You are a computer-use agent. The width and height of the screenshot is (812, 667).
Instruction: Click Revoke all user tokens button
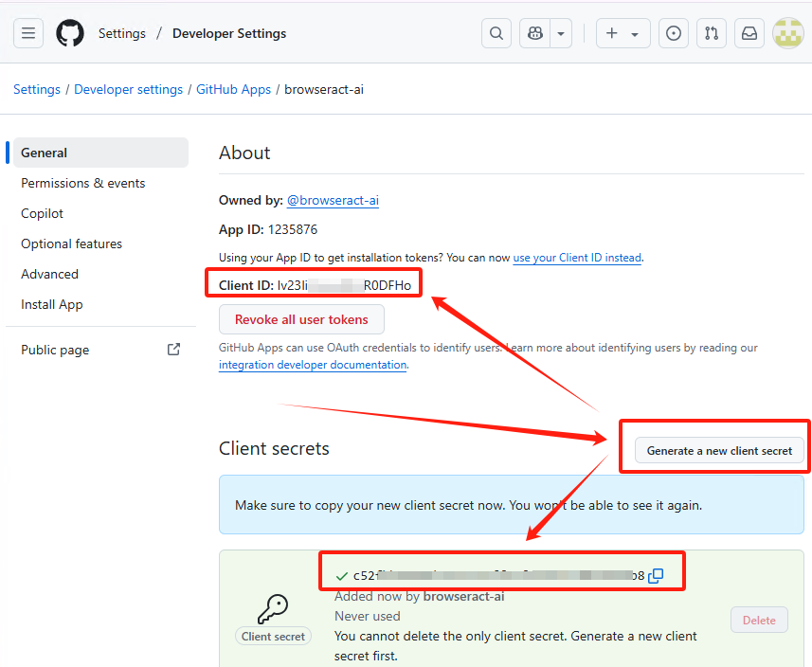click(x=301, y=319)
